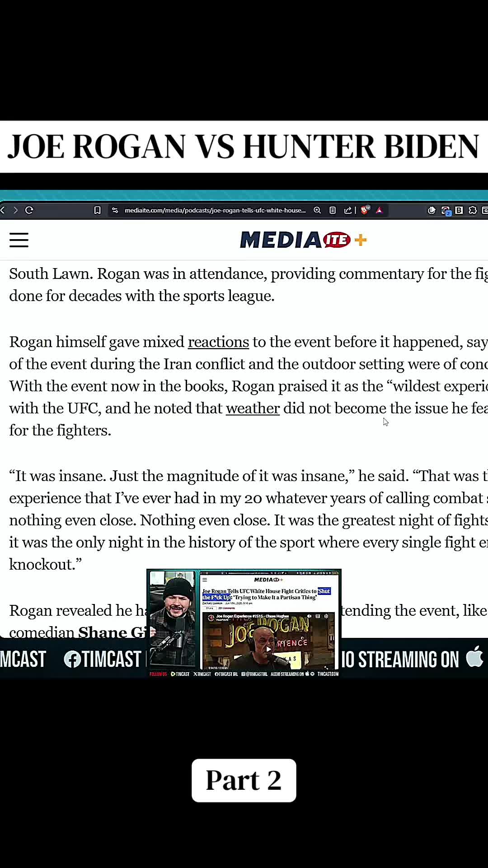
Task: Click the Apple logo in the streaming banner
Action: click(x=474, y=656)
